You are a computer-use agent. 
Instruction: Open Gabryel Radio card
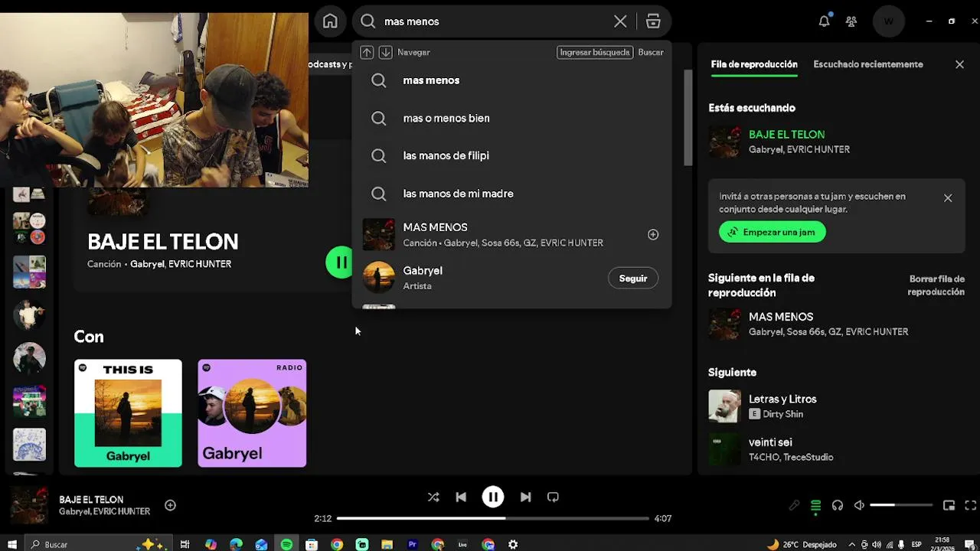(252, 413)
